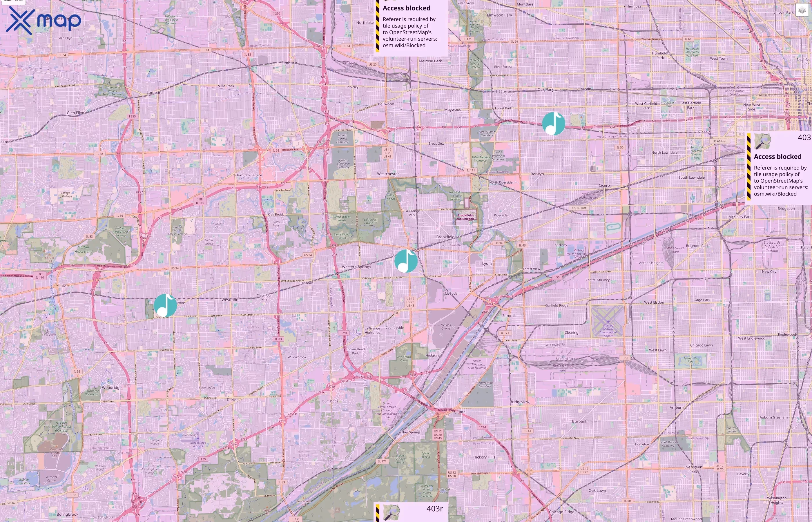
Task: Click the Bridgeview label
Action: [x=519, y=402]
